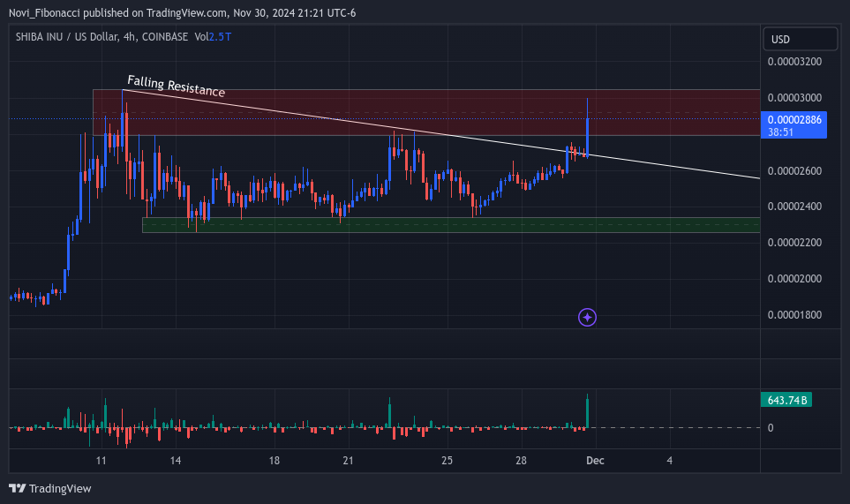Click the 0.00002200 price axis label
This screenshot has height=504, width=850.
[x=794, y=242]
